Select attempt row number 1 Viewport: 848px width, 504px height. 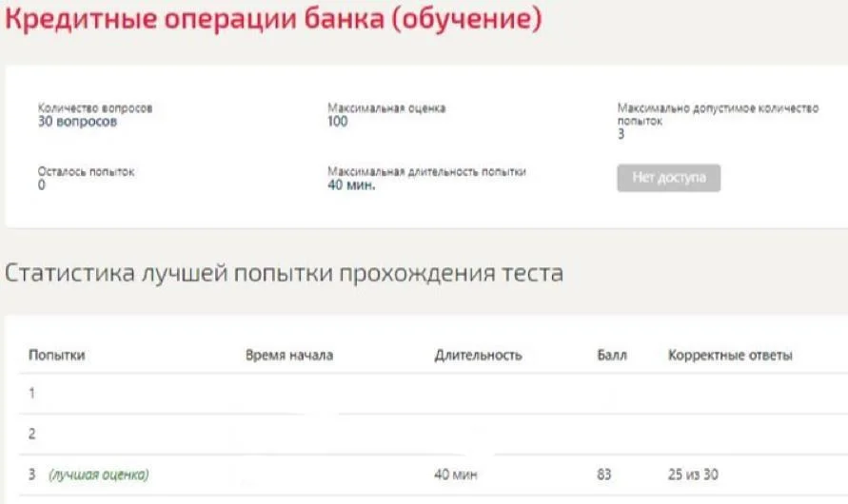[x=433, y=394]
